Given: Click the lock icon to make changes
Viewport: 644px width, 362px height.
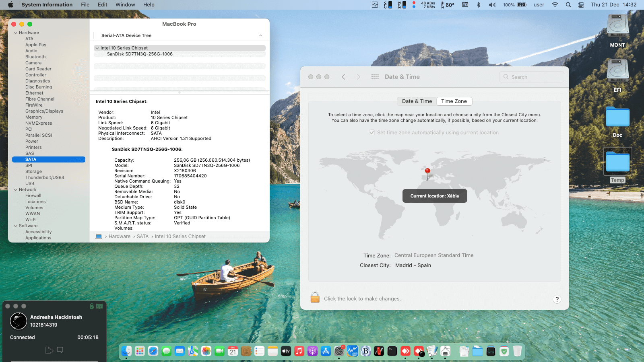Looking at the screenshot, I should click(315, 298).
